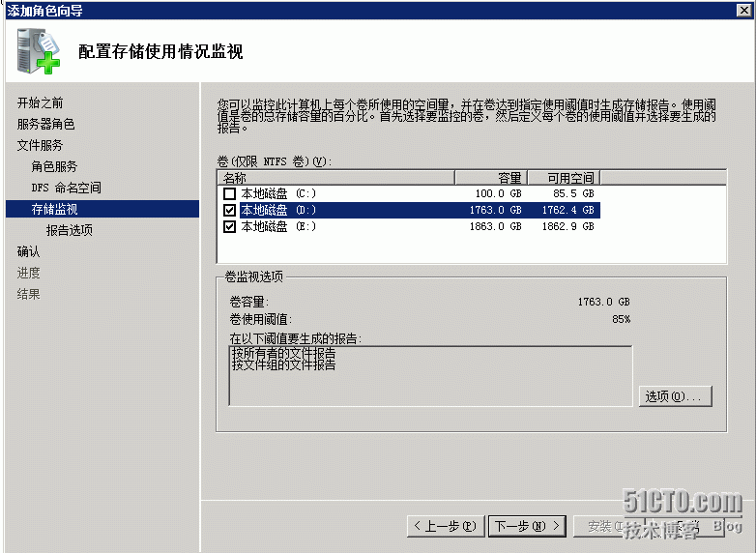The width and height of the screenshot is (756, 553).
Task: Select the highlighted 存储监视 sidebar step
Action: (102, 209)
